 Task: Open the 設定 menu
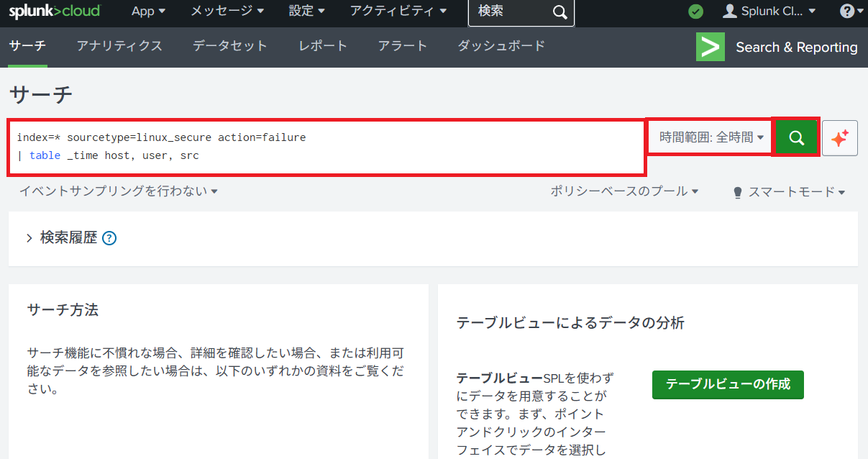[x=306, y=12]
